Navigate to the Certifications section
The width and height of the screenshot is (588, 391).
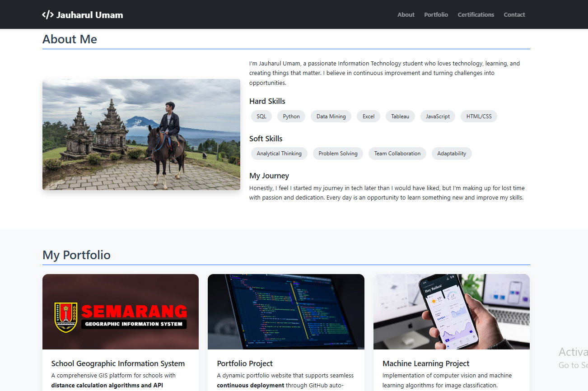[x=476, y=15]
